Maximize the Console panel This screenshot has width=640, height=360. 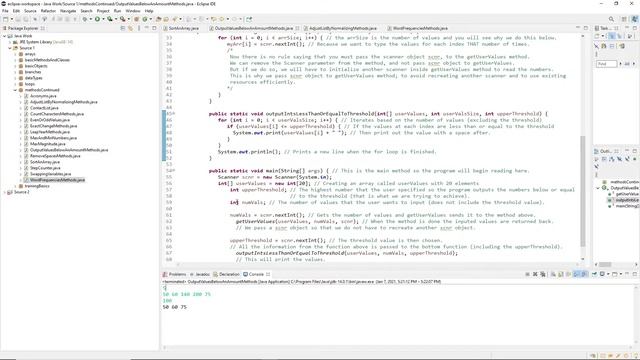(635, 274)
